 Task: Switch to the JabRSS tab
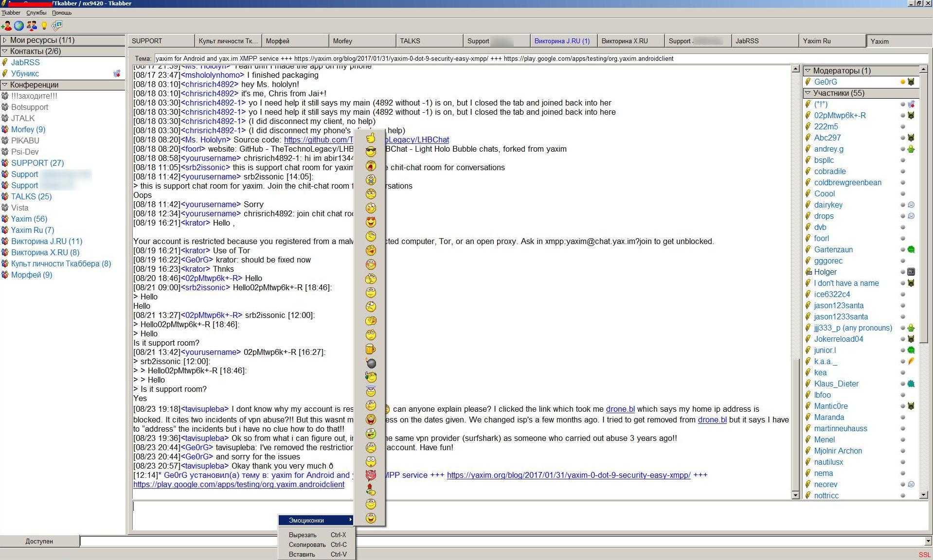point(764,41)
